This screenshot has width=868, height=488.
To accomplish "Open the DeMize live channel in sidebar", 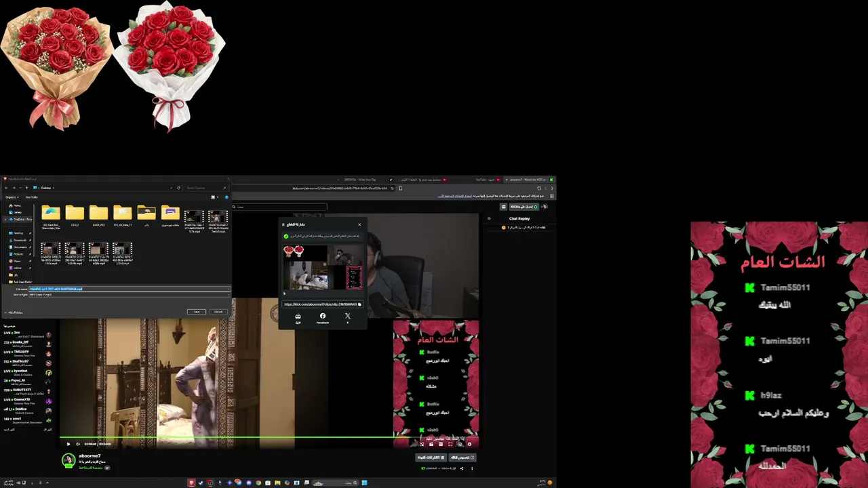I will (x=27, y=410).
